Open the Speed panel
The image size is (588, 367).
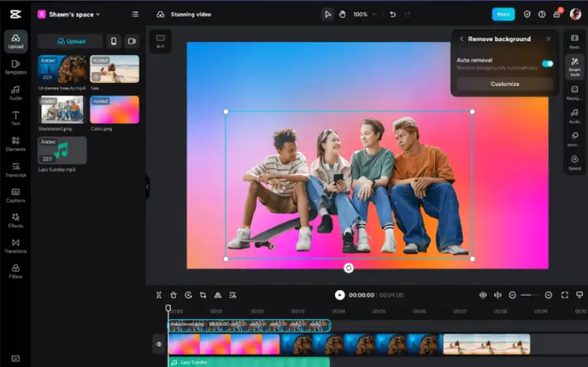[x=574, y=163]
